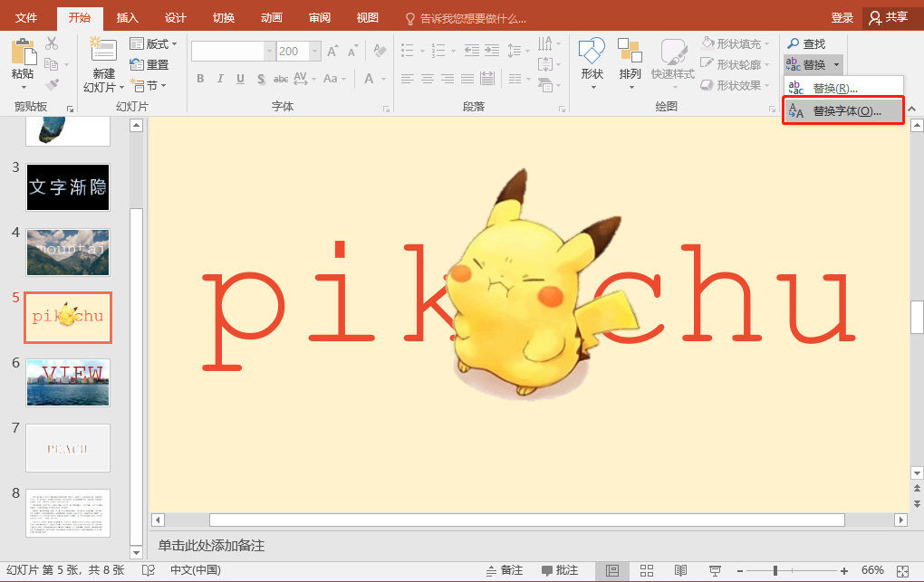Toggle Italic formatting
Viewport: 924px width, 582px height.
[220, 79]
